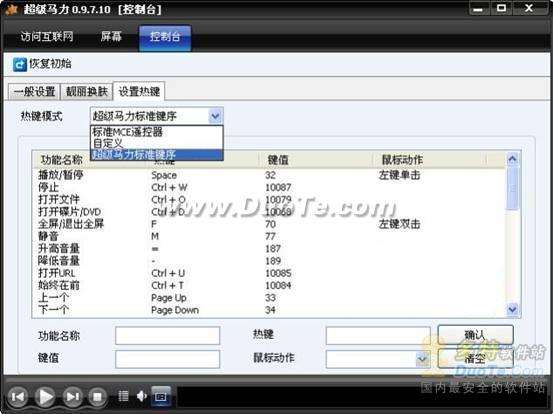Click 恢复初始 label to reset
The image size is (553, 414).
(50, 64)
